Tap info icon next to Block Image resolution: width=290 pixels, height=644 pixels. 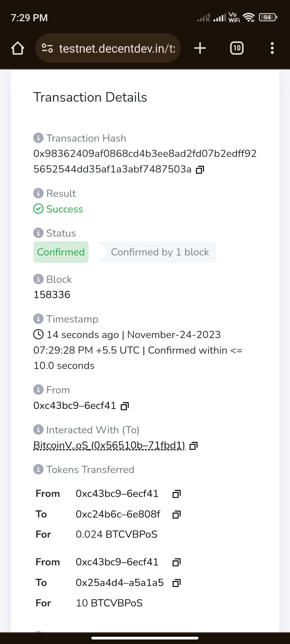[38, 279]
